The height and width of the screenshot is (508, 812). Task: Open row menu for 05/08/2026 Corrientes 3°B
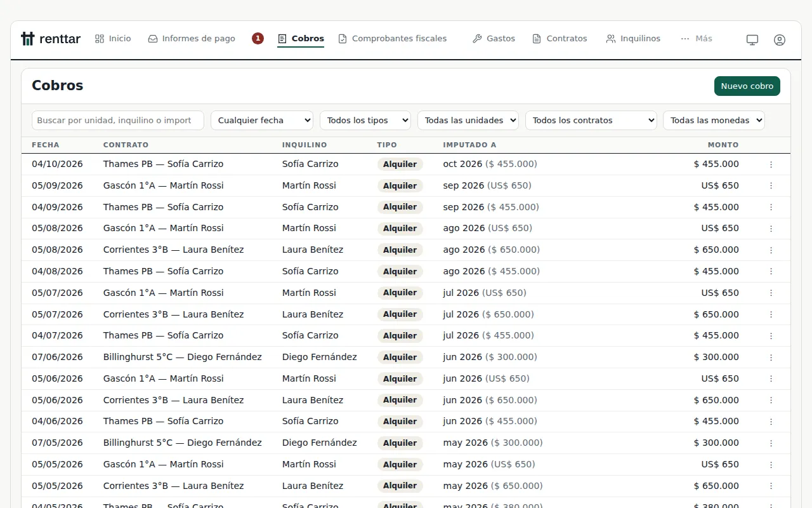tap(771, 250)
